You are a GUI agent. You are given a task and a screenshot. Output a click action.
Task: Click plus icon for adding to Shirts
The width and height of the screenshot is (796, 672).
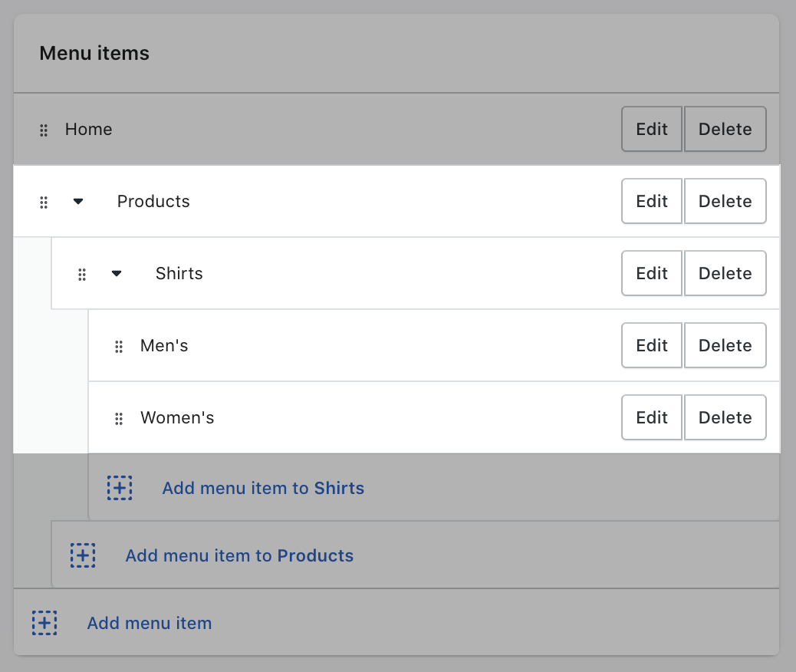120,488
